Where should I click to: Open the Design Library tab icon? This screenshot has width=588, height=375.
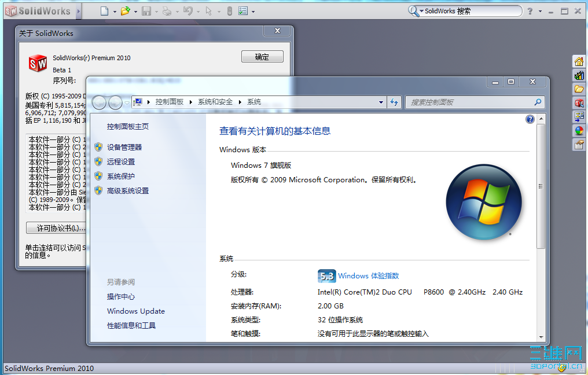[579, 75]
